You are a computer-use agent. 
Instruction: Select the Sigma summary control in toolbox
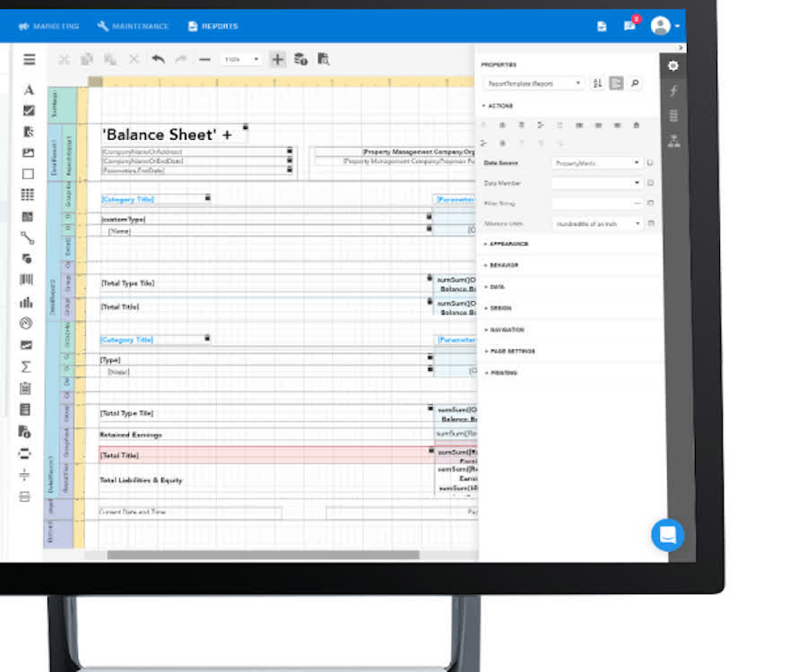[x=26, y=366]
